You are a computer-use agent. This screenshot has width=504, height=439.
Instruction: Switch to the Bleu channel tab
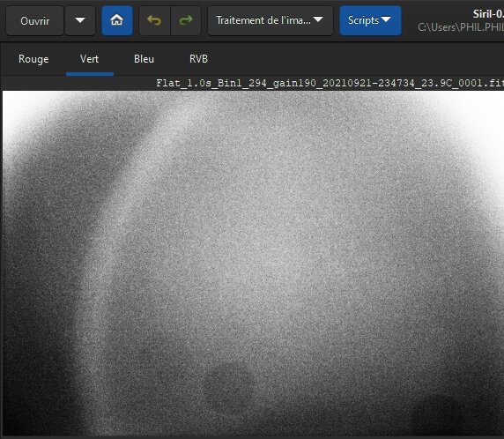144,59
